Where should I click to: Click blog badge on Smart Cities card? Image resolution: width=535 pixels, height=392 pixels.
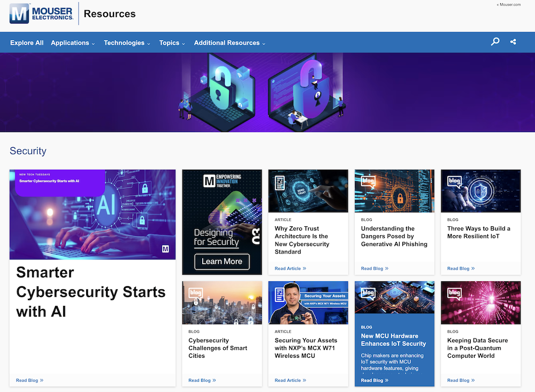click(195, 293)
